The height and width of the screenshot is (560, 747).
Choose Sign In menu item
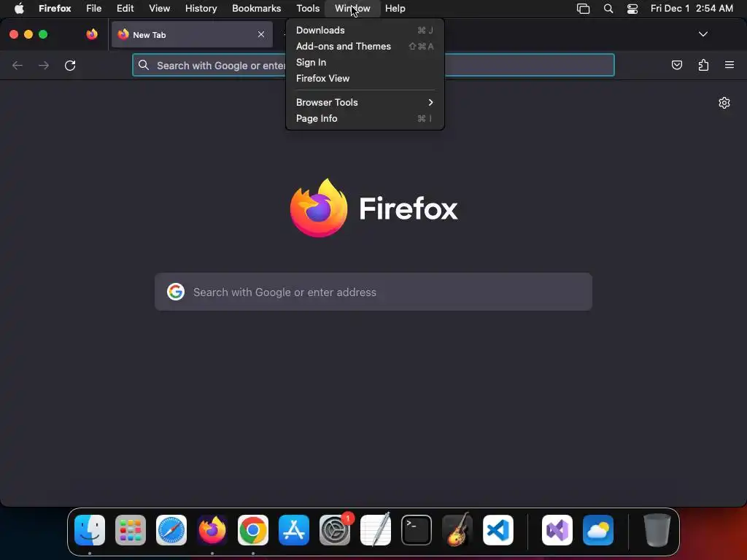365,63
